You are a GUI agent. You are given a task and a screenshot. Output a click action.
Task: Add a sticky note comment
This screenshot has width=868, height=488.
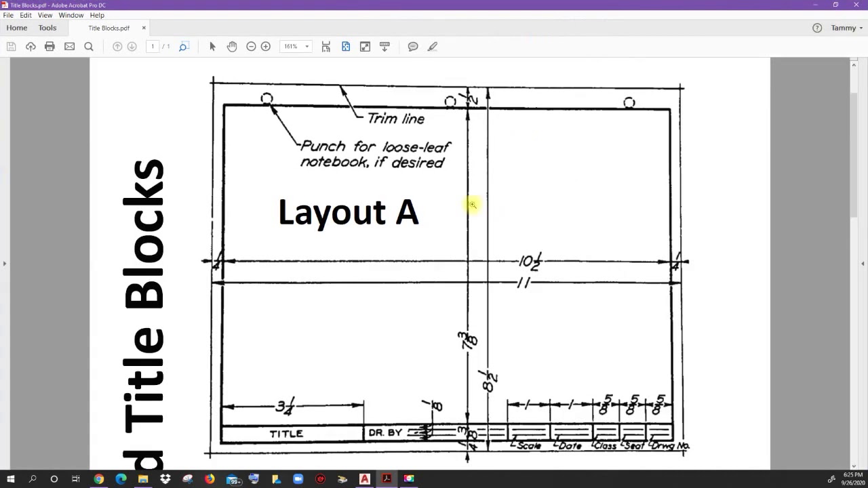coord(413,46)
